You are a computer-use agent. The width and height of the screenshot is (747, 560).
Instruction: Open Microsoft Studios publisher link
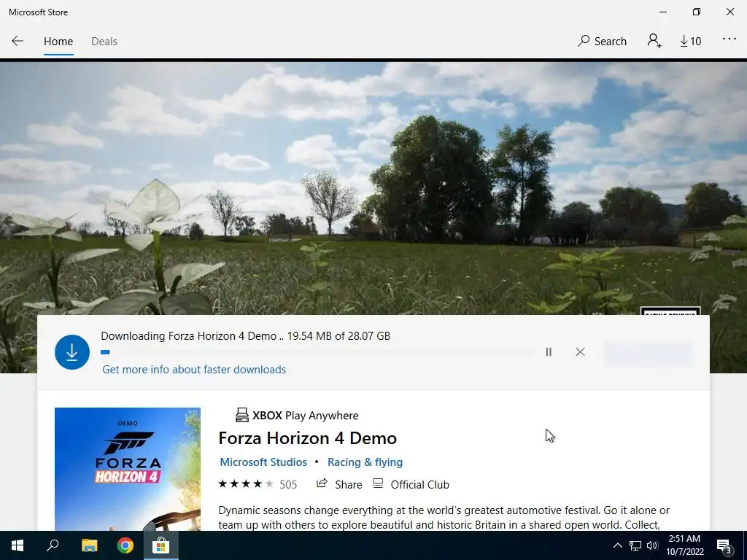pyautogui.click(x=263, y=462)
